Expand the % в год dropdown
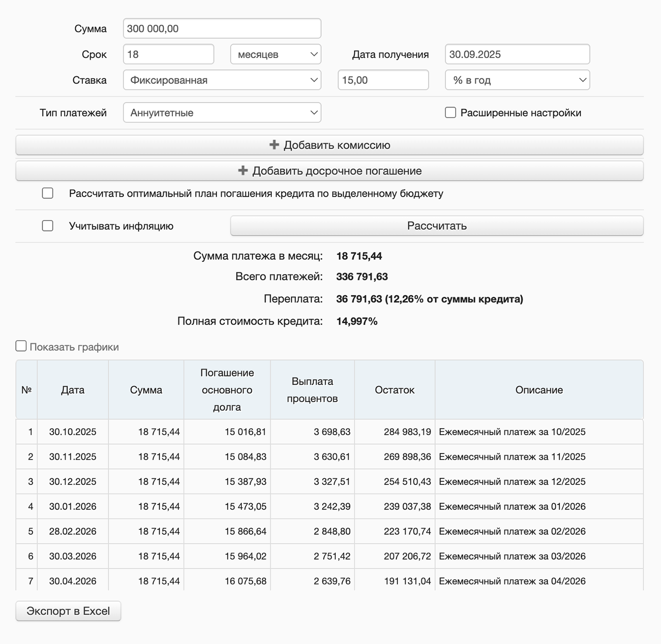Image resolution: width=661 pixels, height=644 pixels. point(517,80)
